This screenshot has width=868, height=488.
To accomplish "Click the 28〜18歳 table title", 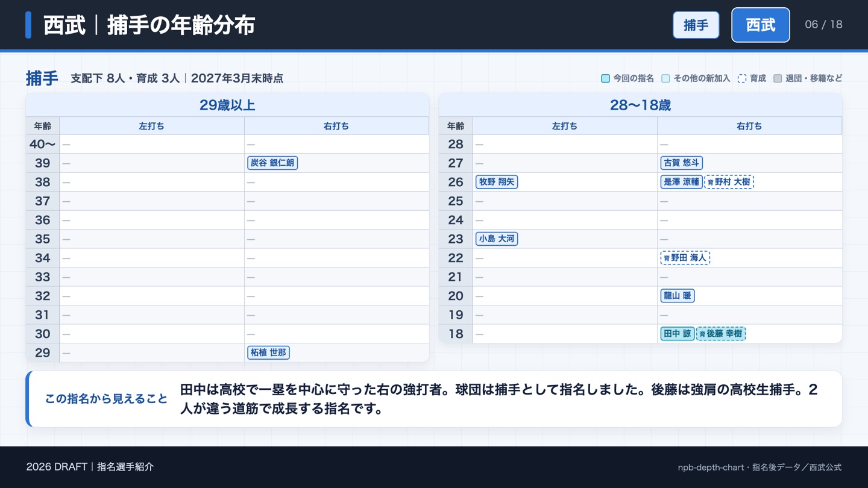I will (640, 105).
